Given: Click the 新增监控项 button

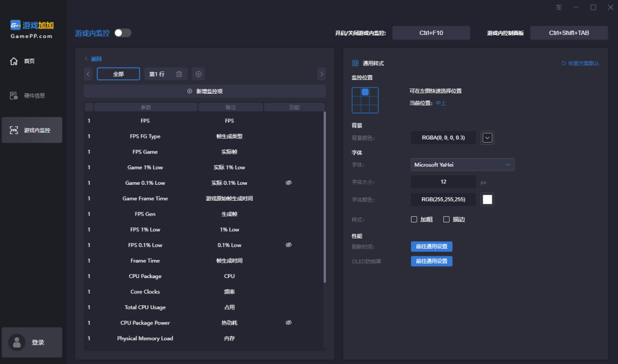Looking at the screenshot, I should 205,91.
